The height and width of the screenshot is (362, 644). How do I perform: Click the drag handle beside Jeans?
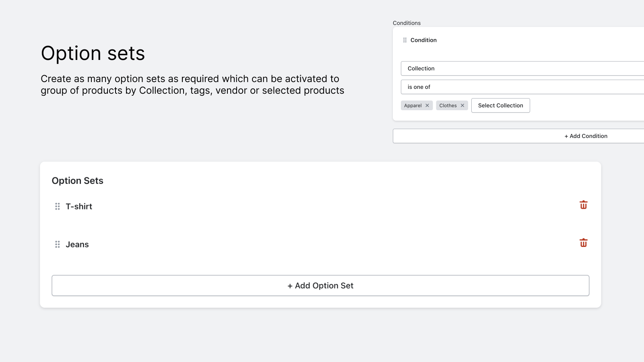tap(57, 244)
